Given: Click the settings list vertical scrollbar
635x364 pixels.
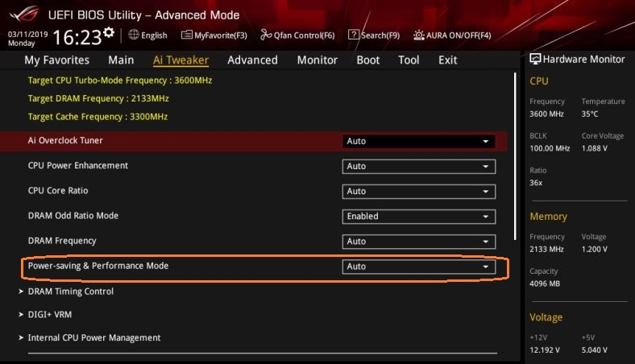Looking at the screenshot, I should pyautogui.click(x=515, y=156).
